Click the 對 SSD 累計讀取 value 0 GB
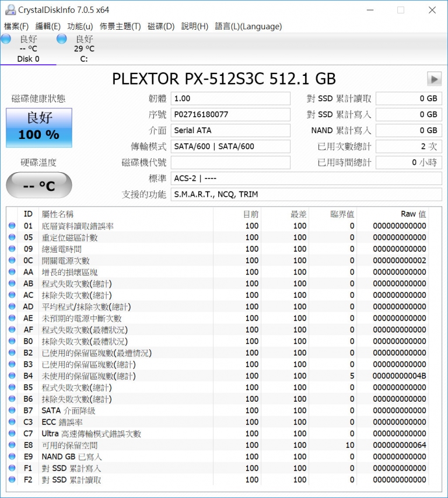The height and width of the screenshot is (498, 448). [x=409, y=99]
